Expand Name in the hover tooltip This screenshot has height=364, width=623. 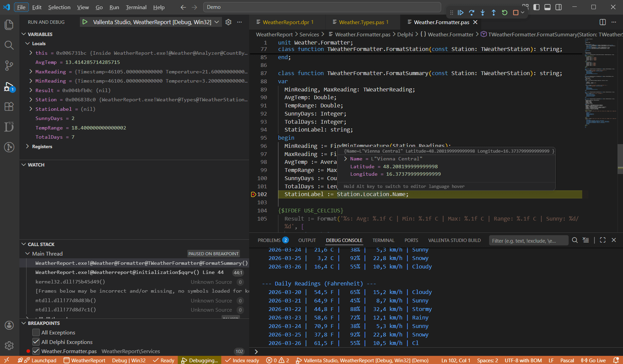pyautogui.click(x=345, y=159)
